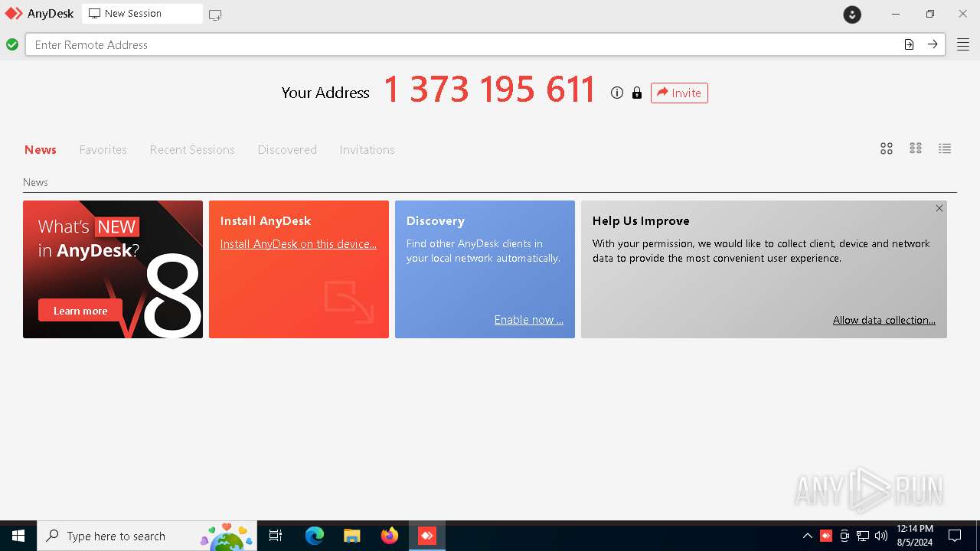Open a new tab with monitor-plus icon
This screenshot has width=980, height=551.
[x=215, y=15]
